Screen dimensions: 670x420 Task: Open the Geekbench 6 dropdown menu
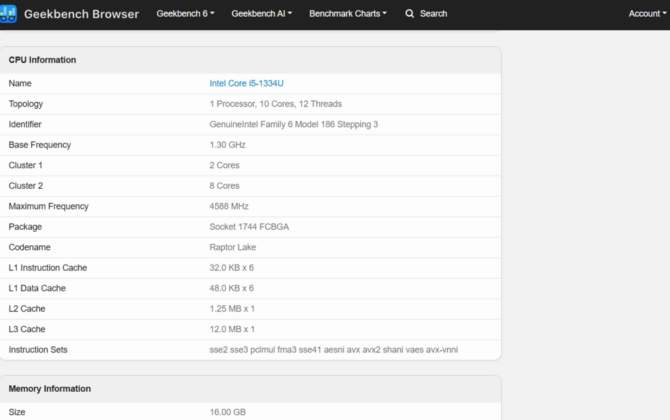[x=185, y=14]
